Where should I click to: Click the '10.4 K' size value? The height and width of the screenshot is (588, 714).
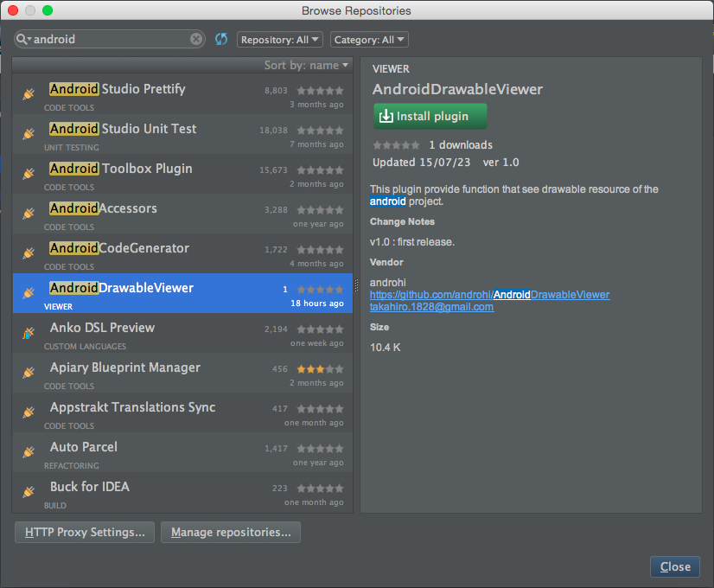click(386, 348)
